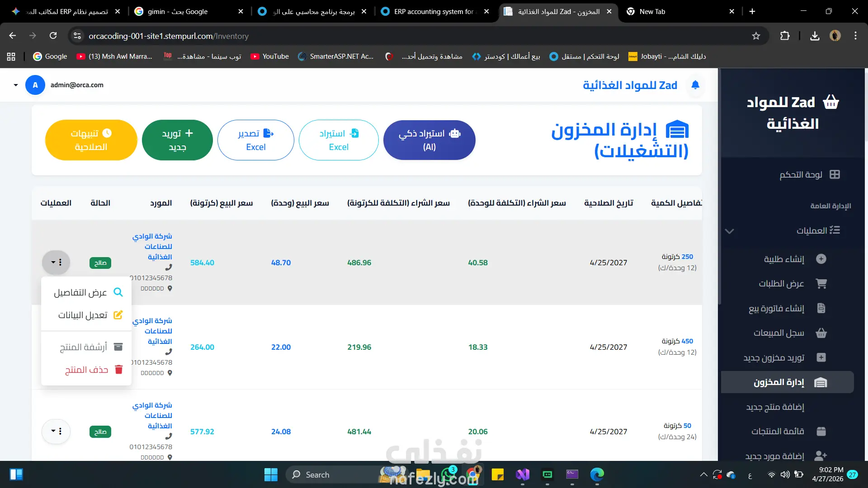The image size is (868, 488).
Task: Open the smart AI import button
Action: 429,140
